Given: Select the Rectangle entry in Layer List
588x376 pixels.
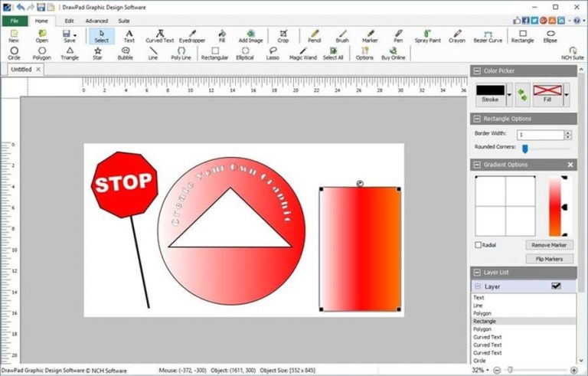Looking at the screenshot, I should point(523,321).
